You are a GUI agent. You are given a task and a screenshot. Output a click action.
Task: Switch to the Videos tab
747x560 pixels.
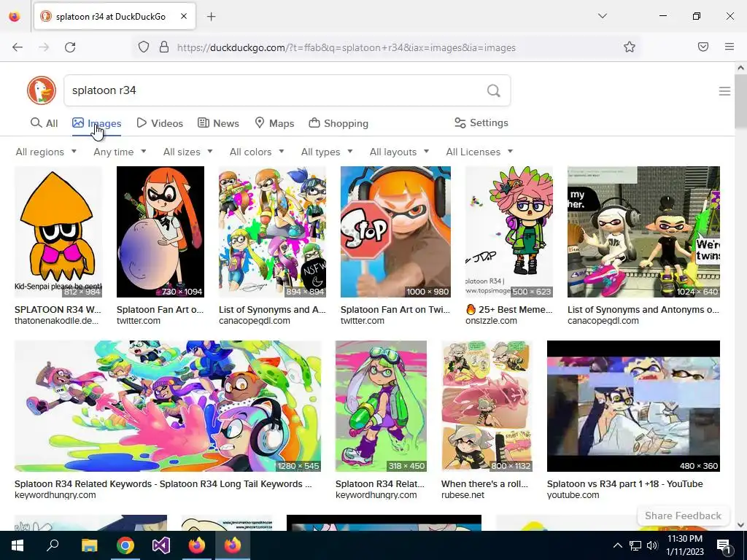coord(160,123)
